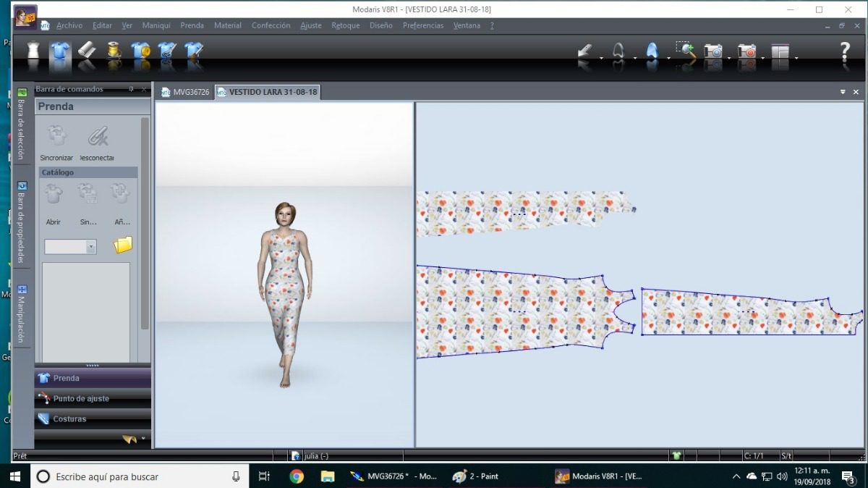This screenshot has width=868, height=488.
Task: Expand the document tab list dropdown arrow
Action: pos(843,93)
